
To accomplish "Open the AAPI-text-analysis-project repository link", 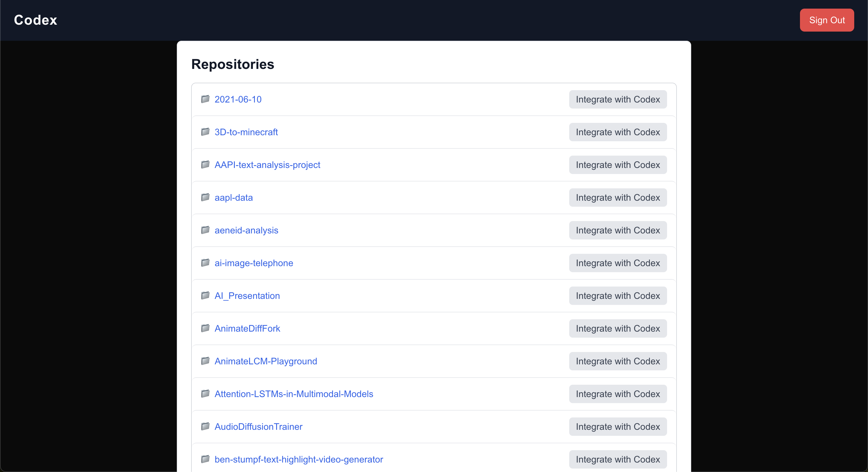I will tap(267, 165).
